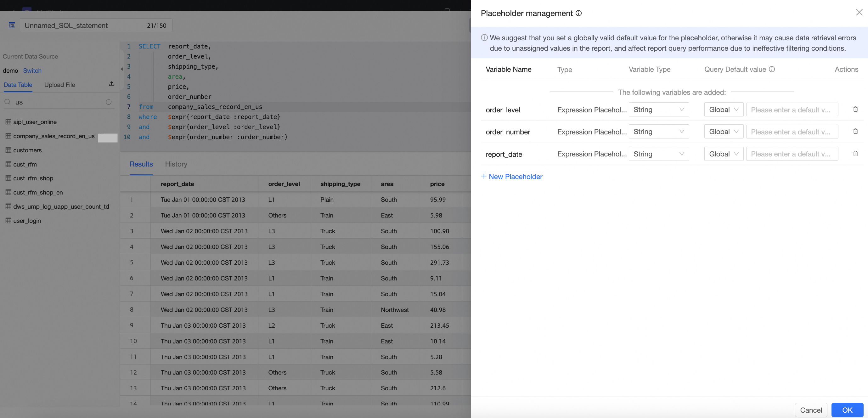Screen dimensions: 868x418
Task: Click the refresh icon in the table search box
Action: click(109, 102)
